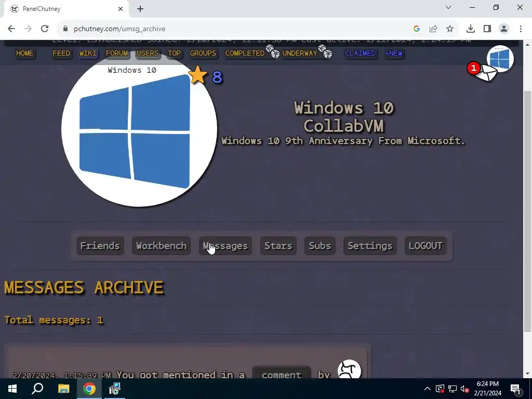This screenshot has height=399, width=532.
Task: Toggle the Chrome side panel icon
Action: click(487, 29)
